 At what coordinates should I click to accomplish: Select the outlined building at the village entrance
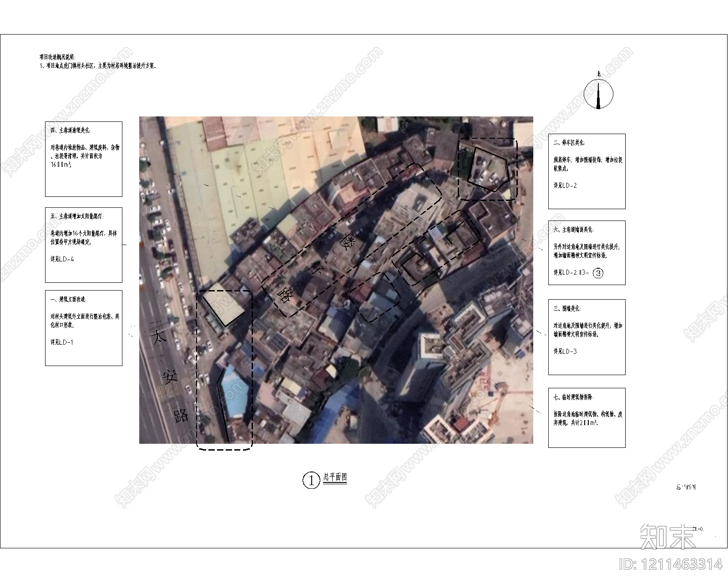pyautogui.click(x=224, y=304)
